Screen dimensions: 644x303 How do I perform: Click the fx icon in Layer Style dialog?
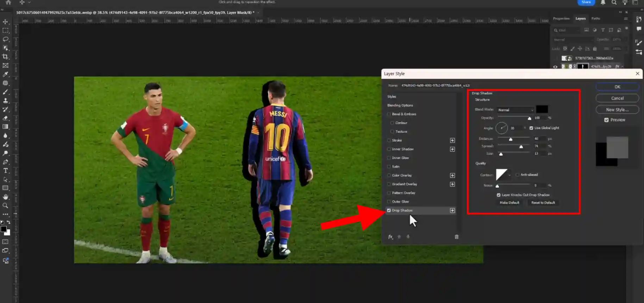point(390,237)
